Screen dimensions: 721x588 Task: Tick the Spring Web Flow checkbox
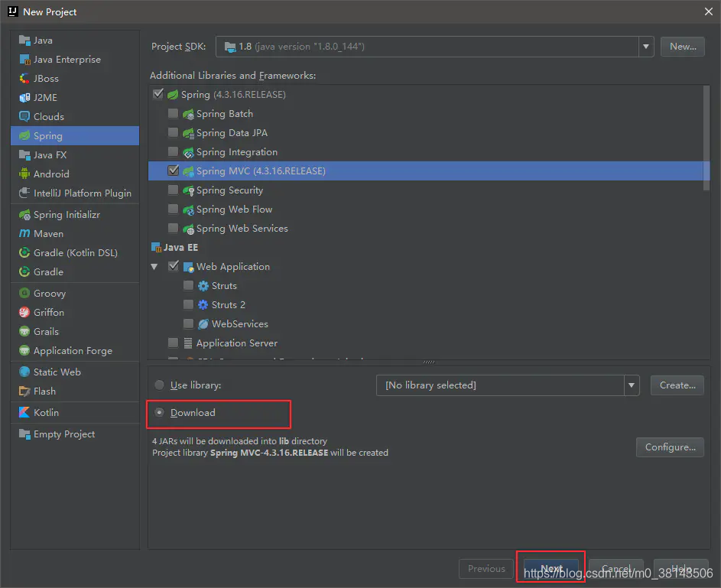click(174, 210)
